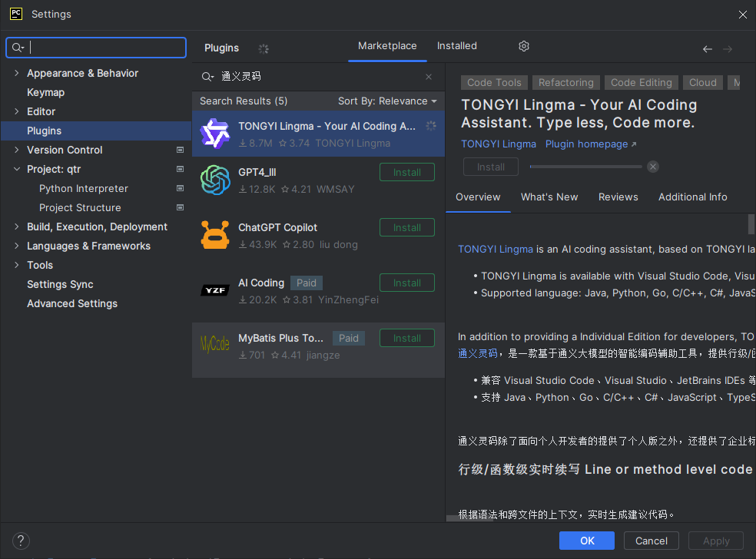Click project-level icon beside Python Interpreter
Viewport: 756px width, 559px height.
coord(181,188)
